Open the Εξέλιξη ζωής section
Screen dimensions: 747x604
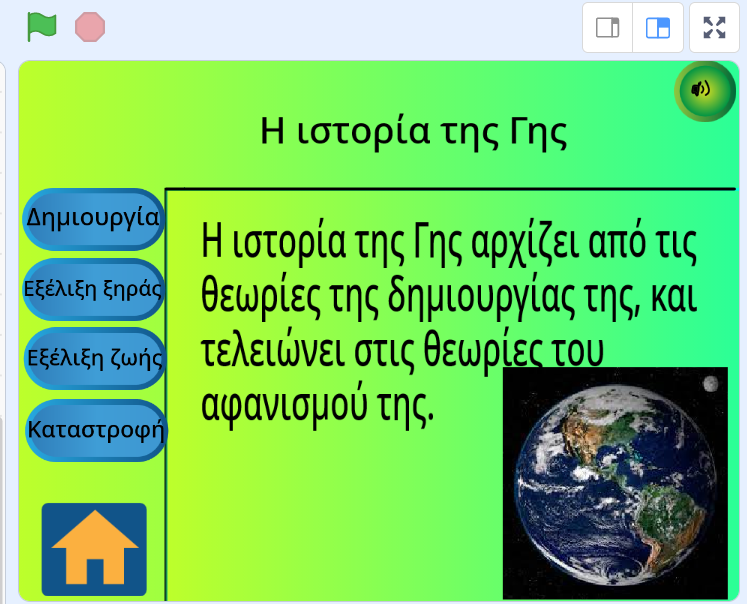(95, 358)
